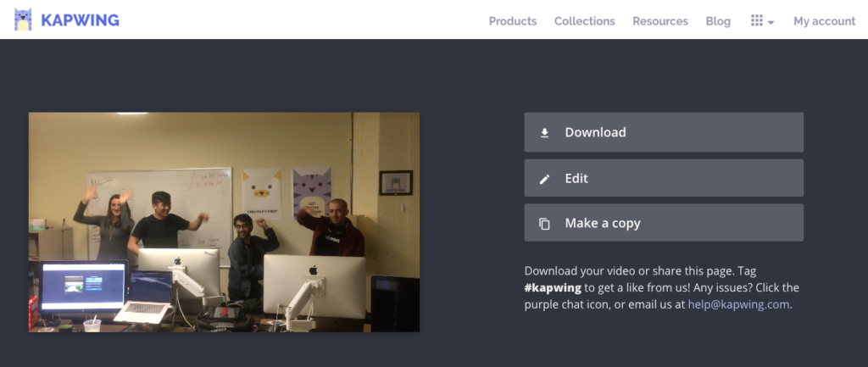Open the Products menu item
Screen dimensions: 868x367
coord(512,21)
